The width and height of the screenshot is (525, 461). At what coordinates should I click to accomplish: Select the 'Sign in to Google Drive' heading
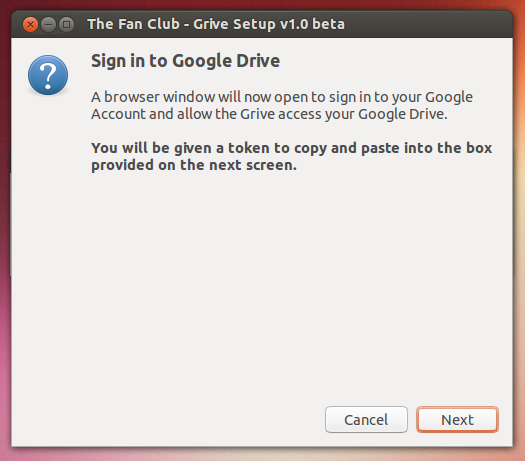click(185, 61)
